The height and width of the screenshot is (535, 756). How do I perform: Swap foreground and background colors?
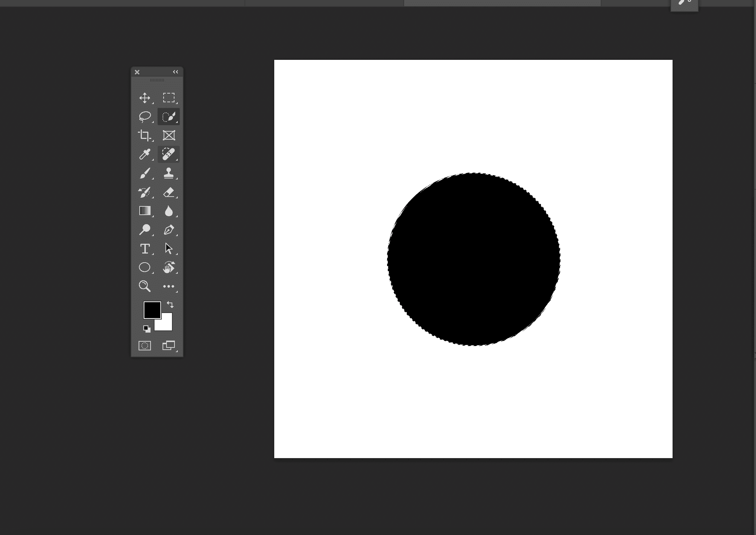(x=170, y=304)
